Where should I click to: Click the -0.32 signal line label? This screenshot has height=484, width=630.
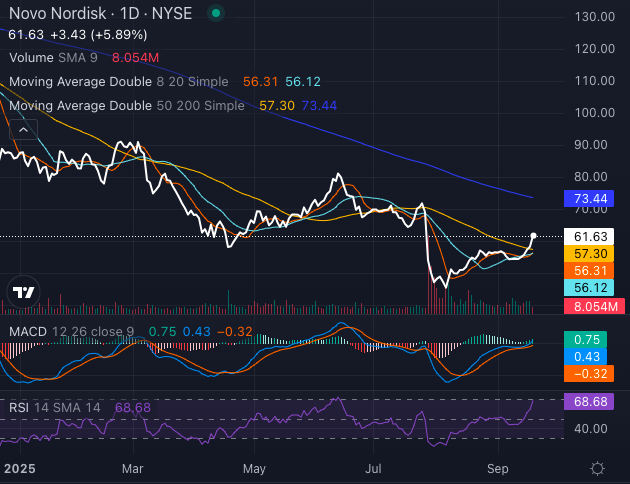click(x=589, y=374)
